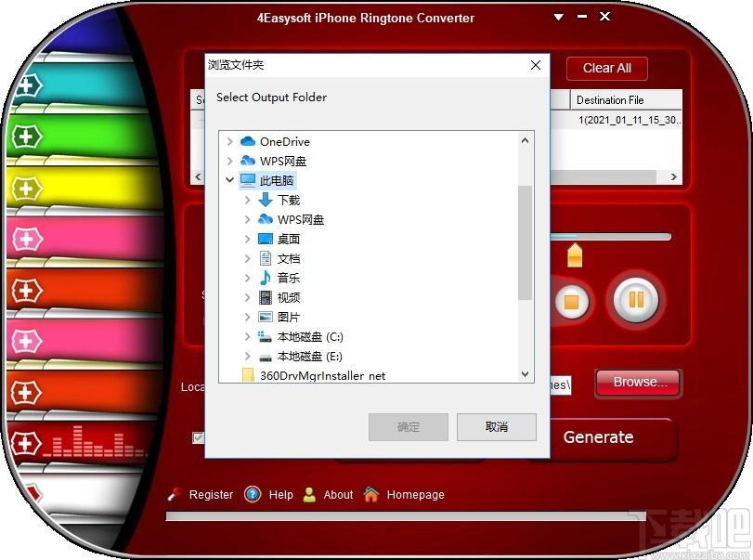The image size is (753, 560).
Task: Select the 本地磁盘 (E:) drive icon
Action: (266, 358)
